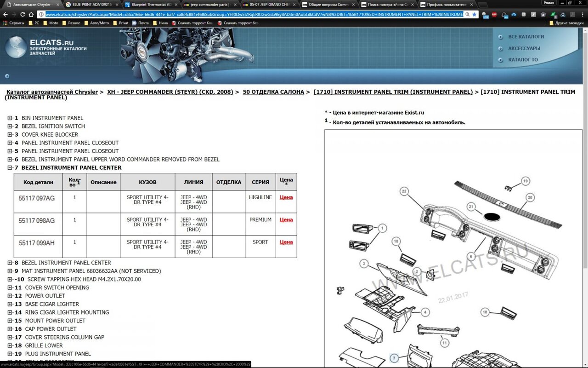
Task: Expand item 17 COVER STEERING COLUMN GAP
Action: (x=10, y=337)
